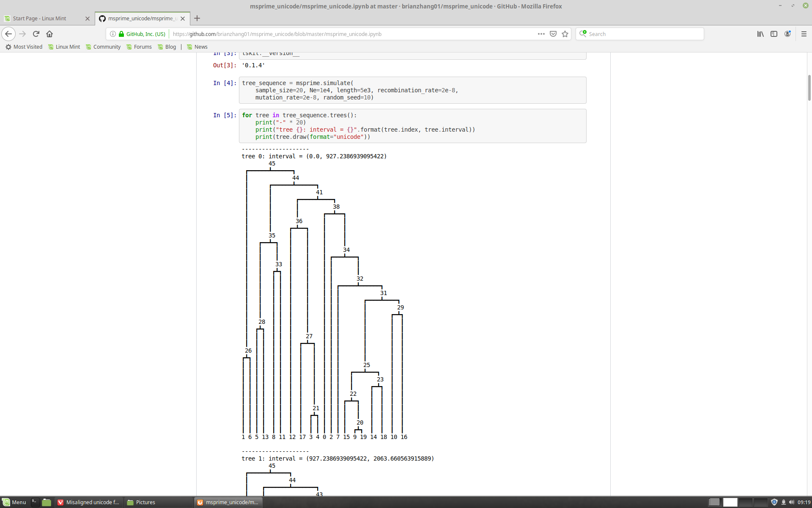This screenshot has height=508, width=812.
Task: Open the search bar engine dropdown
Action: [x=583, y=33]
